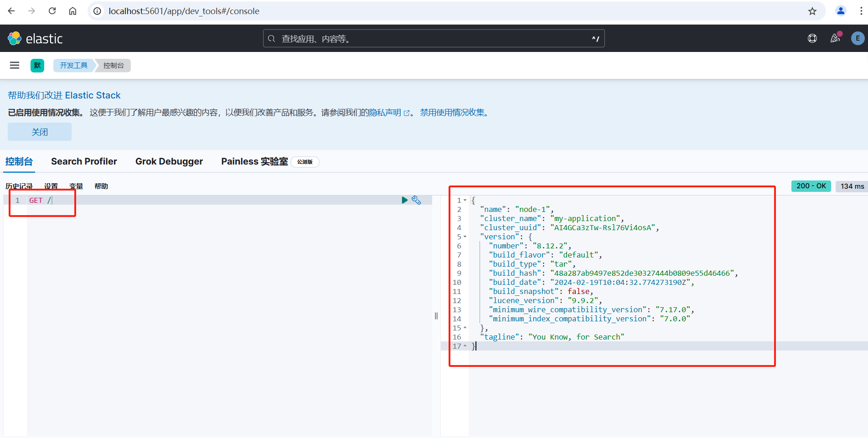Click the 关闭 button to dismiss banner
Image resolution: width=868 pixels, height=438 pixels.
tap(40, 132)
